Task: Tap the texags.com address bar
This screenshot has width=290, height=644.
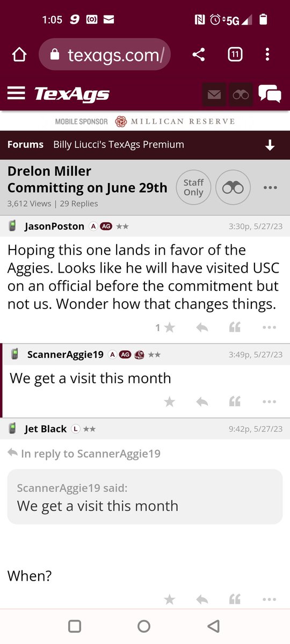Action: tap(105, 54)
